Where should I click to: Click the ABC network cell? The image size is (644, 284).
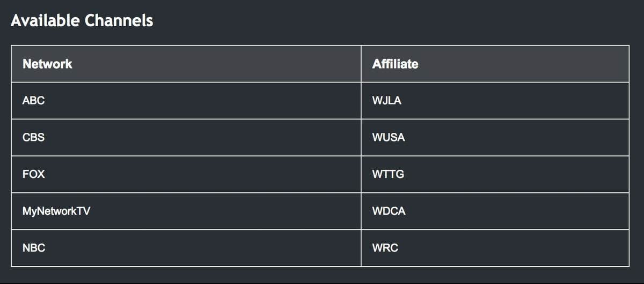coord(33,100)
